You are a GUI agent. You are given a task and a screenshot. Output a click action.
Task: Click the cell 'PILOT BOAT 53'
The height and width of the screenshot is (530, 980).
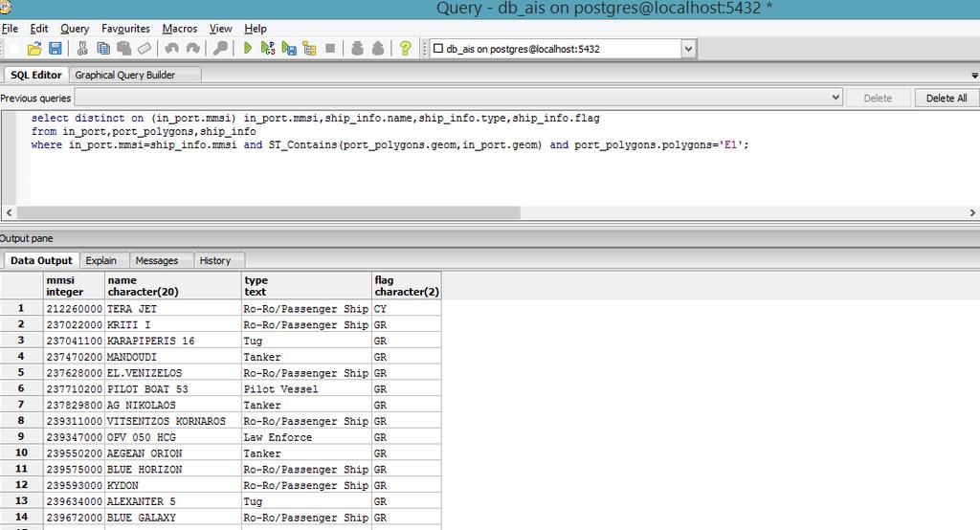[x=172, y=388]
